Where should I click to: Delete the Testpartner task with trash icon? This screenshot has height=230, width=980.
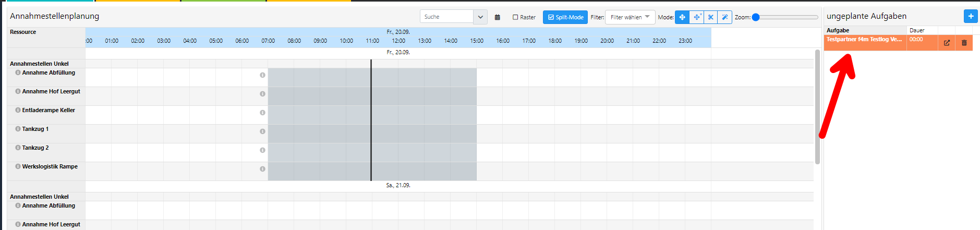[964, 43]
